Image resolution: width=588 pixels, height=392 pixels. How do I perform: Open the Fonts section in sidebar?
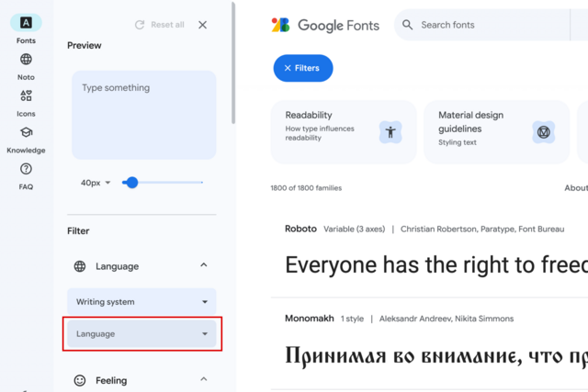(26, 23)
